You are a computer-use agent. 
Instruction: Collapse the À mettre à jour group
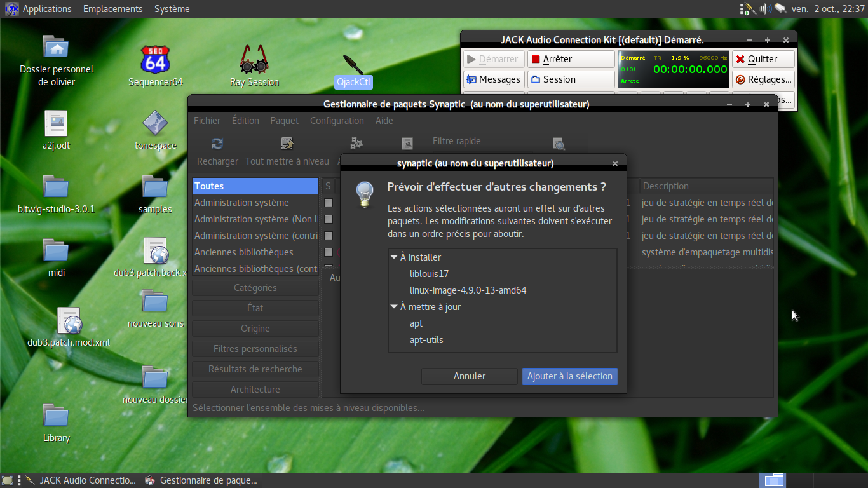(x=394, y=307)
